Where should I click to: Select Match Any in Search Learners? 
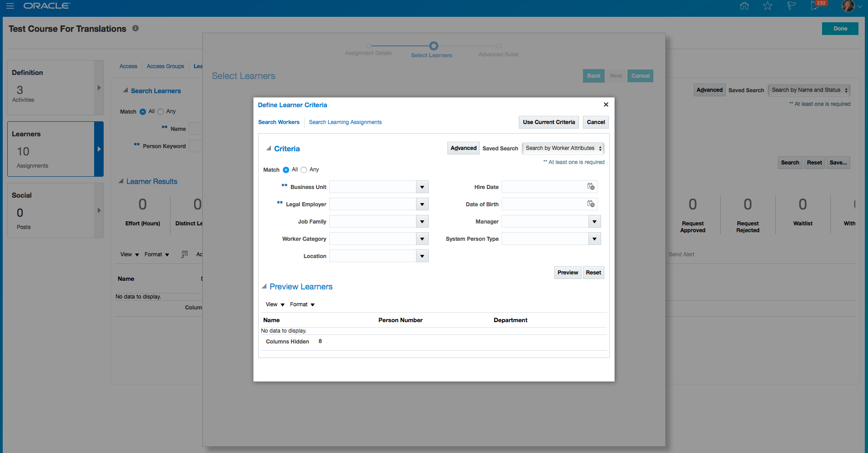click(161, 112)
